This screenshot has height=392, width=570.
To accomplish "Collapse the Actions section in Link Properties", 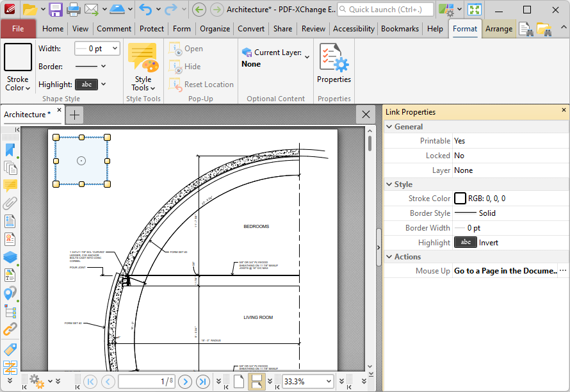I will pyautogui.click(x=389, y=257).
